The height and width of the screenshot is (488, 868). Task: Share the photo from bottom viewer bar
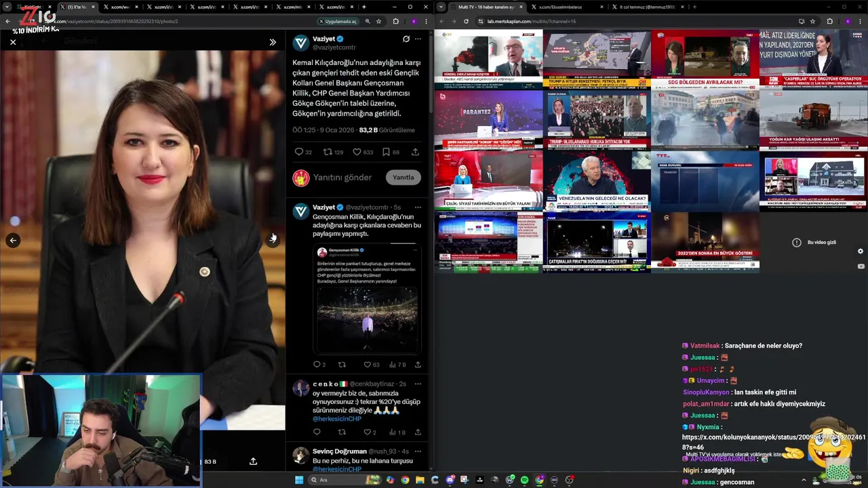pyautogui.click(x=253, y=462)
